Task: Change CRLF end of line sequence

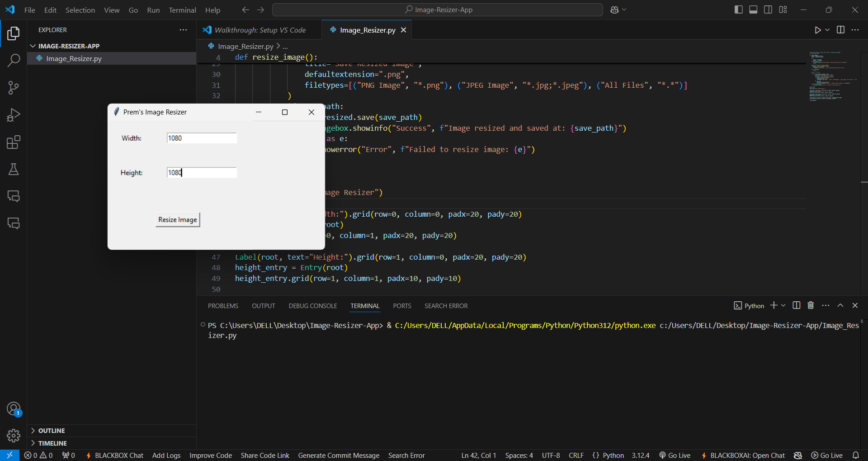Action: [x=576, y=455]
